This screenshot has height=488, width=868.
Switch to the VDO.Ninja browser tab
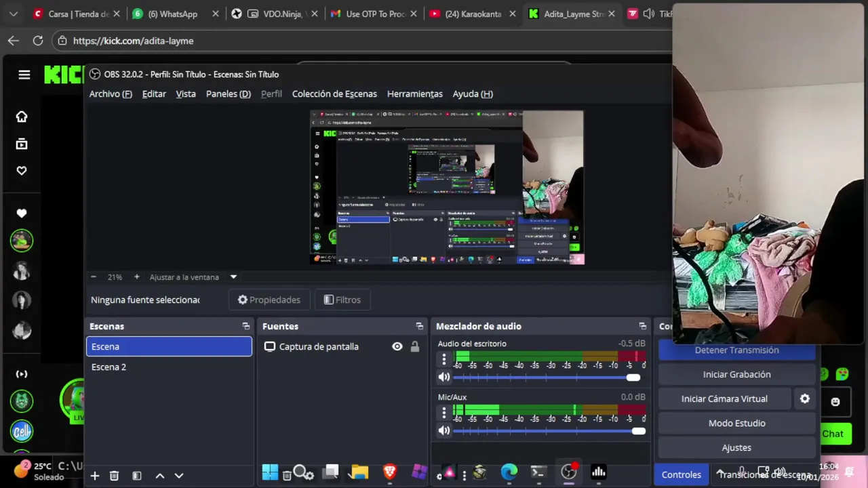pyautogui.click(x=275, y=14)
